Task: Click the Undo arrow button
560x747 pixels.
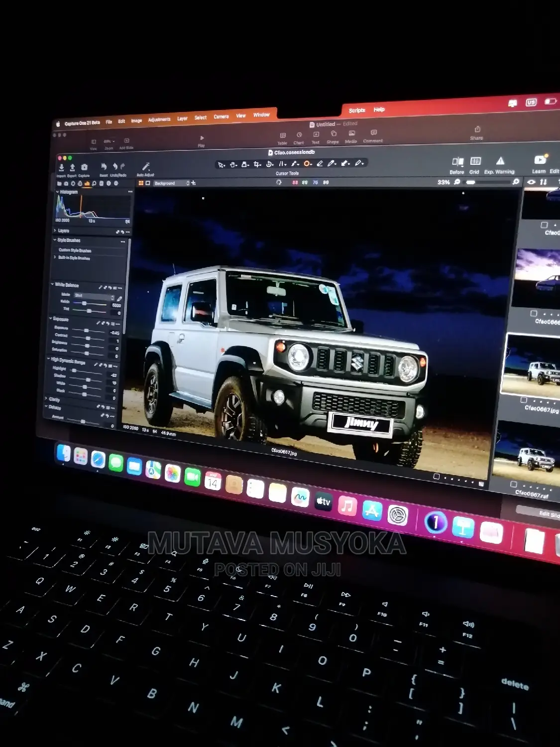Action: (x=115, y=166)
